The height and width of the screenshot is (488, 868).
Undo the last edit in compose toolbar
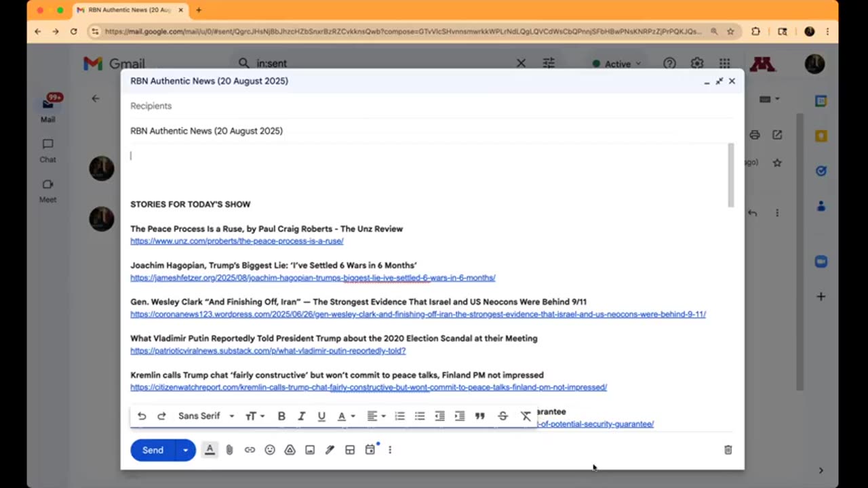(142, 416)
